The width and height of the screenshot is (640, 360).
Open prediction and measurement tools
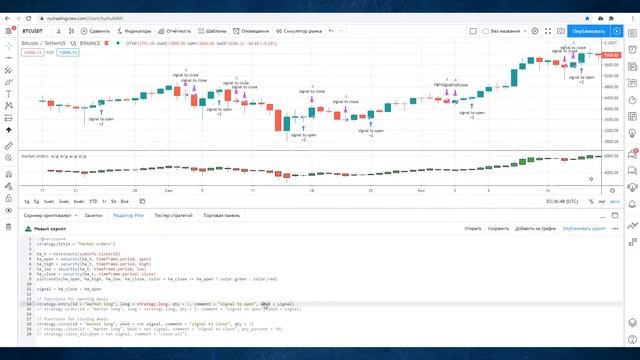point(9,118)
